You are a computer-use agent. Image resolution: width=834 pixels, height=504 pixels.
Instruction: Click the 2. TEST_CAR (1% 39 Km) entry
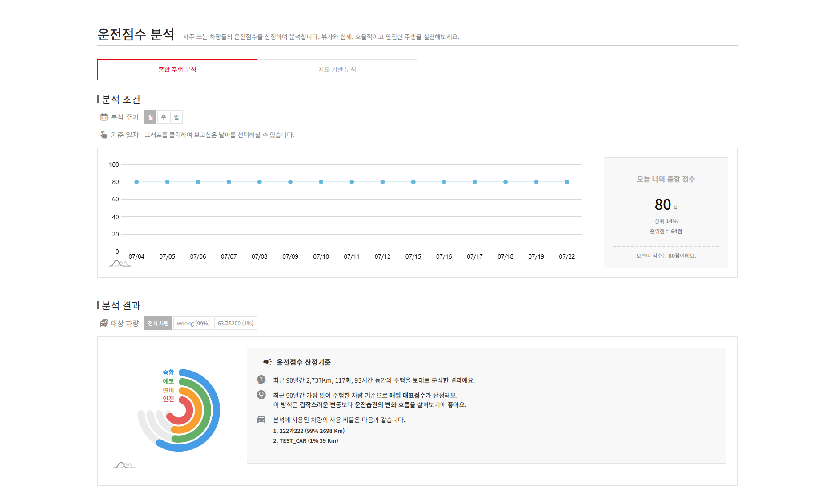(x=305, y=440)
